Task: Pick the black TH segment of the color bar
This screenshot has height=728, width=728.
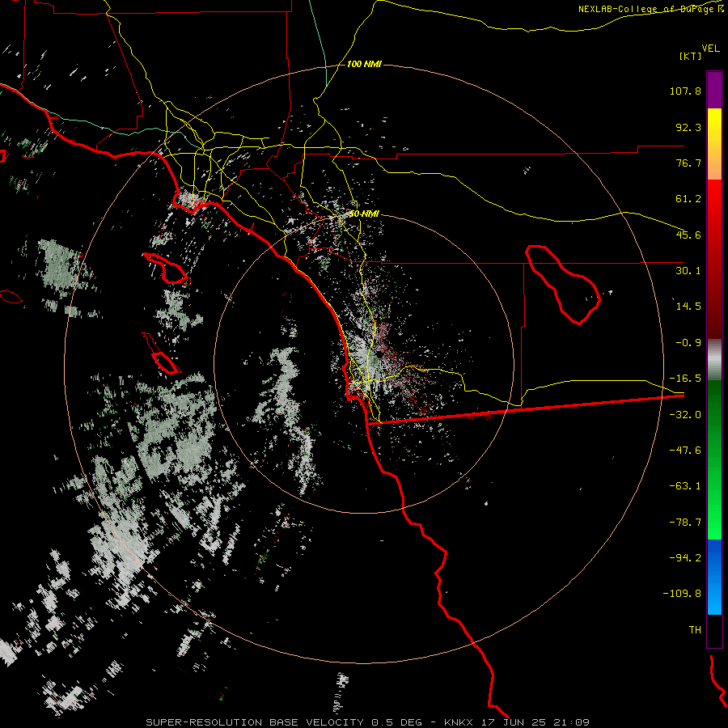Action: pos(714,630)
